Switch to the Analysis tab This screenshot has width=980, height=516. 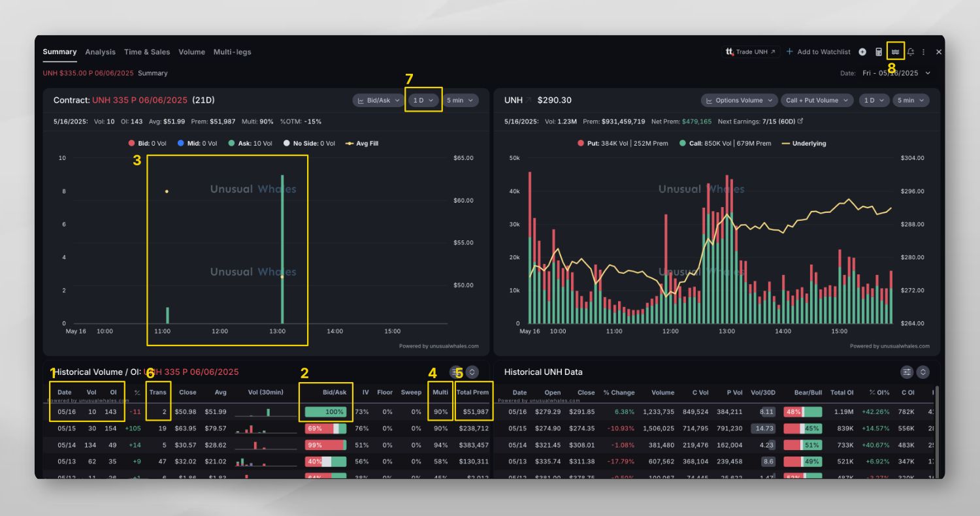click(x=100, y=52)
